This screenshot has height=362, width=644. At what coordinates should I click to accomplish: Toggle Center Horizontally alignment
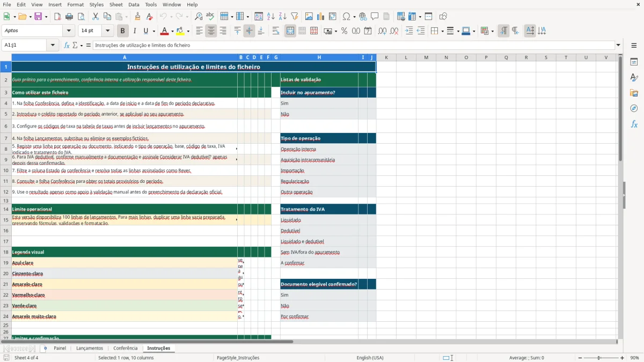(211, 31)
